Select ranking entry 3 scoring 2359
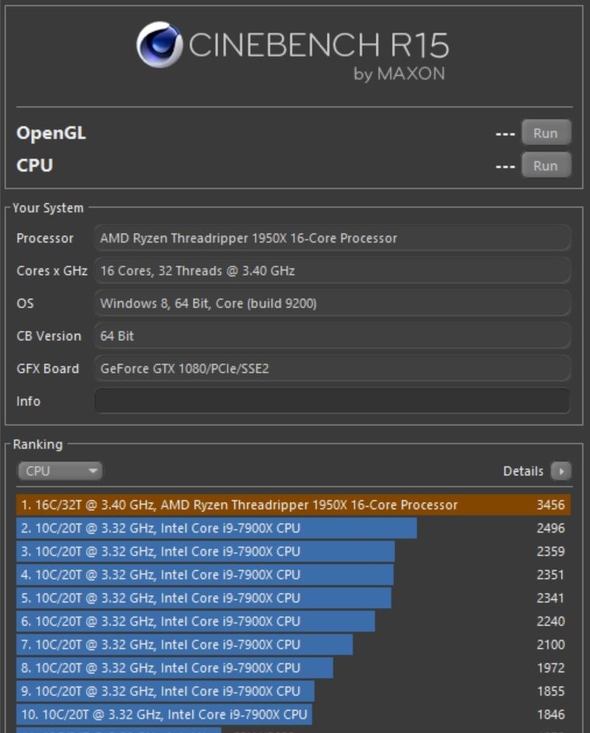This screenshot has width=590, height=733. (x=294, y=552)
